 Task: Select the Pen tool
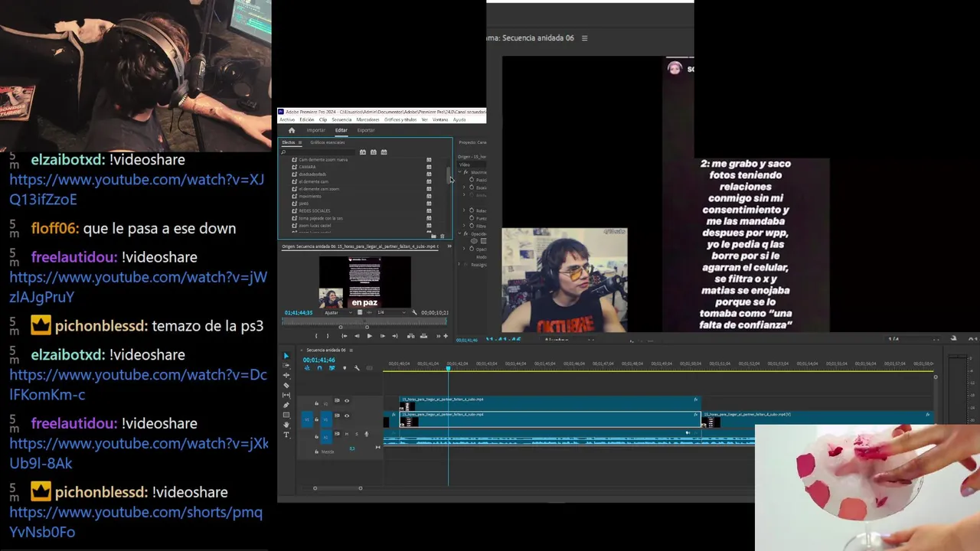click(x=286, y=405)
